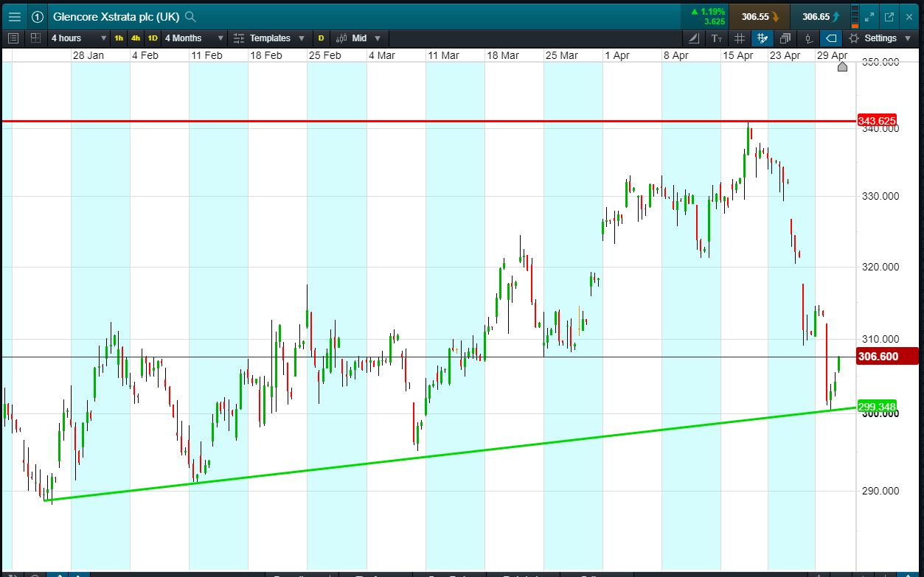Open the hamburger menu
The width and height of the screenshot is (924, 577).
point(14,16)
